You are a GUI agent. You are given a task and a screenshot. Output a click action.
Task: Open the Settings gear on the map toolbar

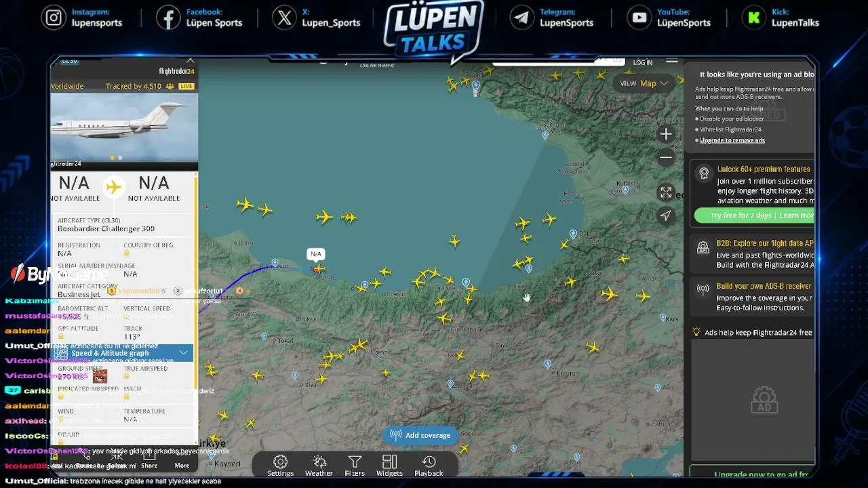click(280, 465)
